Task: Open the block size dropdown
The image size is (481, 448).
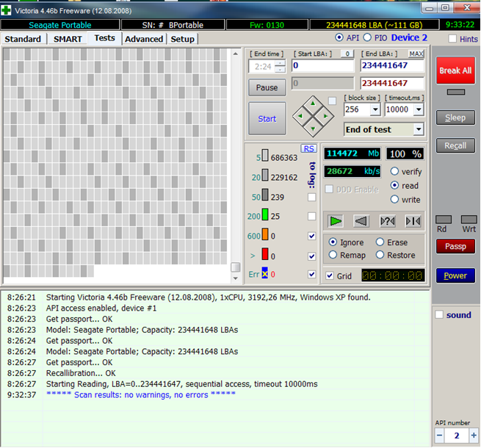Action: 375,109
